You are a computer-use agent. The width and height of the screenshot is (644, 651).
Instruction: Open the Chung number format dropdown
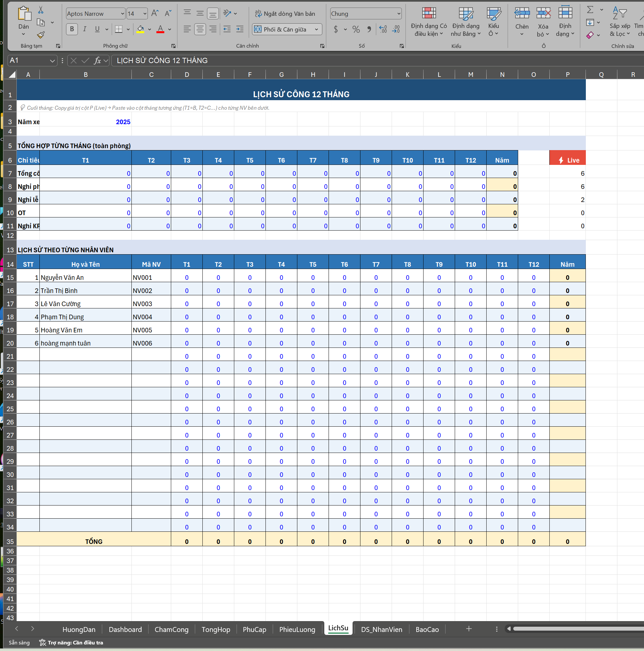pos(399,13)
